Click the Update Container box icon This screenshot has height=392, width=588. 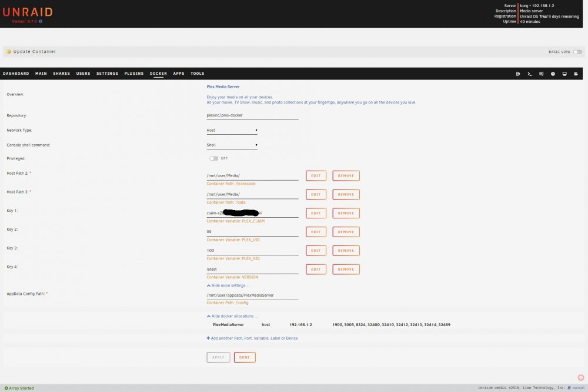pos(9,51)
